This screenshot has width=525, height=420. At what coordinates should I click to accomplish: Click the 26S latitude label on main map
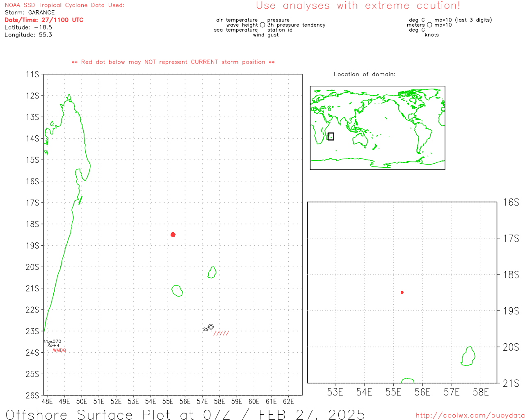point(32,395)
